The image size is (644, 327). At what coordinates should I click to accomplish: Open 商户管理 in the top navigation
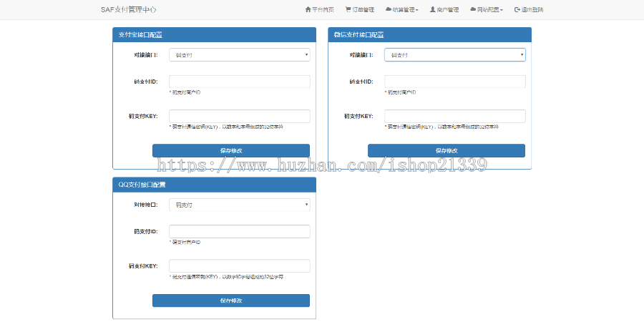click(444, 9)
